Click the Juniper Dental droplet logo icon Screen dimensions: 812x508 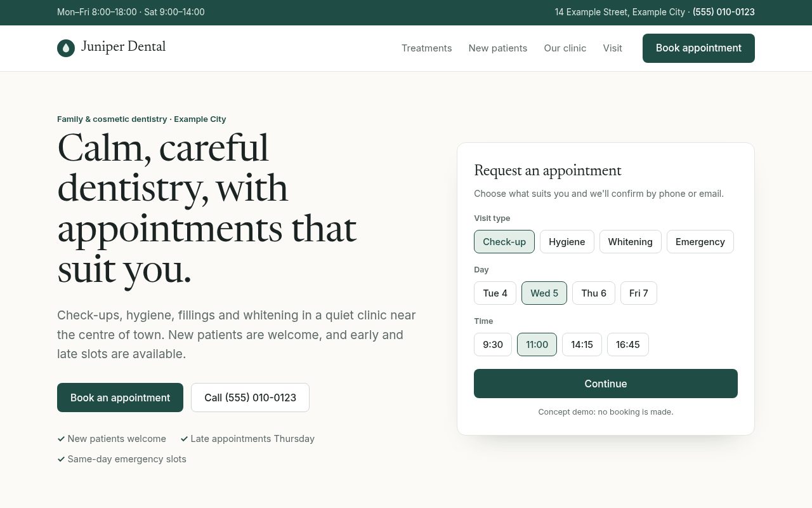click(66, 48)
